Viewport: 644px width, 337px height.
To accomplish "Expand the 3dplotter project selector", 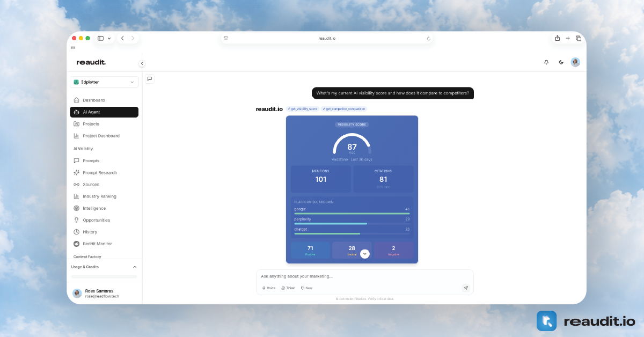I will click(104, 82).
